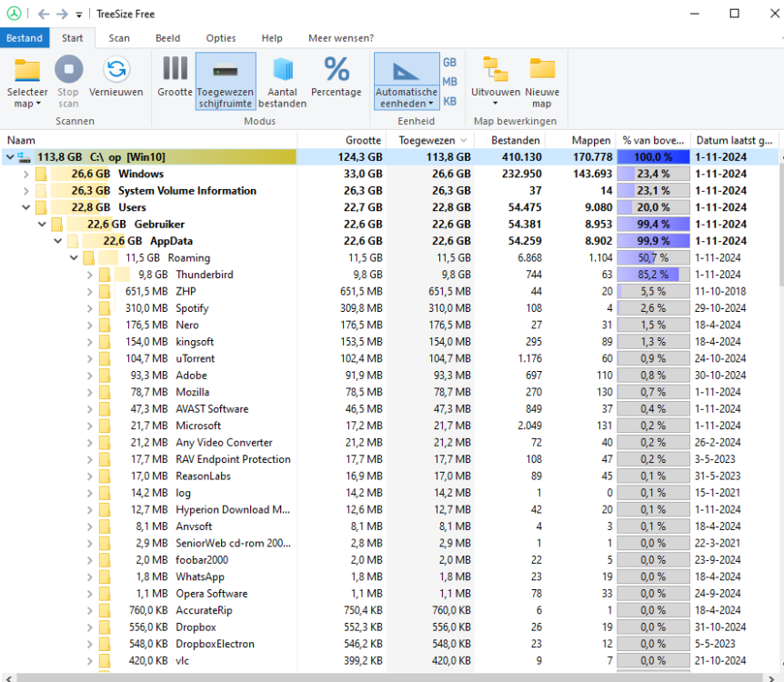The width and height of the screenshot is (784, 682).
Task: Click Thunderbird's 85,2 % percentage bar
Action: coord(652,275)
